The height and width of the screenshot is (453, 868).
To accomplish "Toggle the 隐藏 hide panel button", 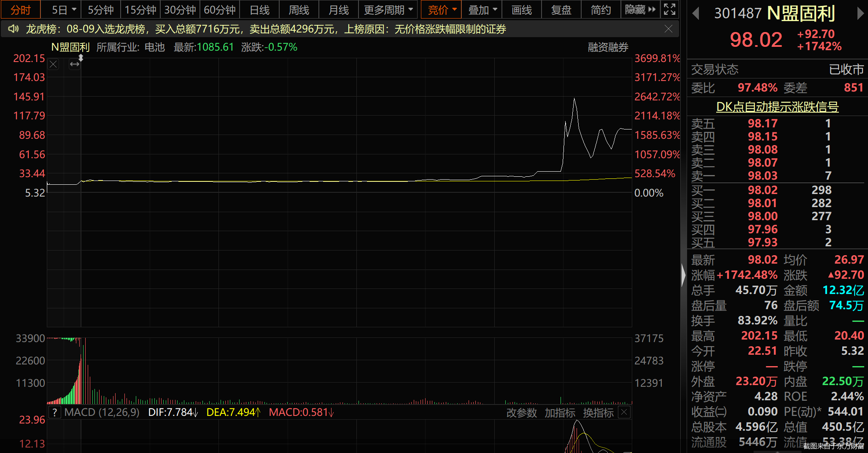I will click(x=640, y=9).
